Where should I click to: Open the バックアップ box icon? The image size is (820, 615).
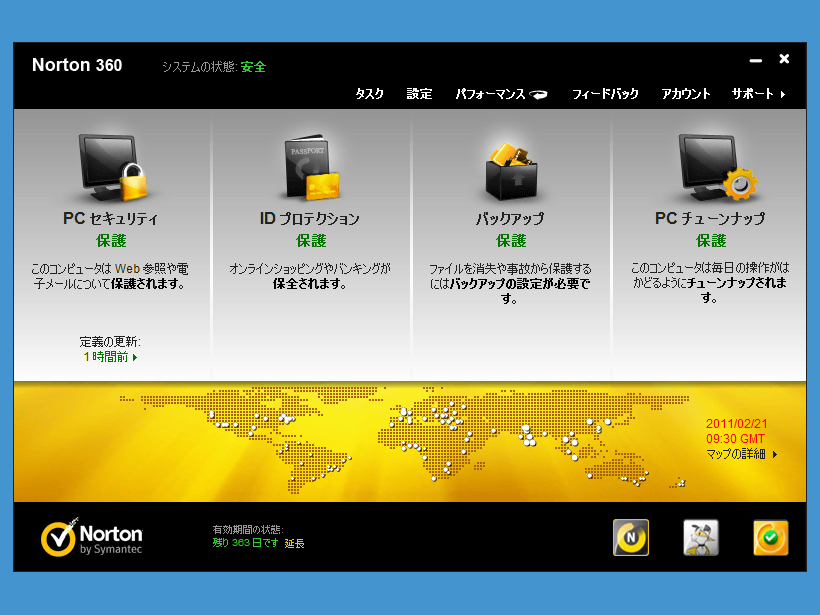click(x=511, y=172)
